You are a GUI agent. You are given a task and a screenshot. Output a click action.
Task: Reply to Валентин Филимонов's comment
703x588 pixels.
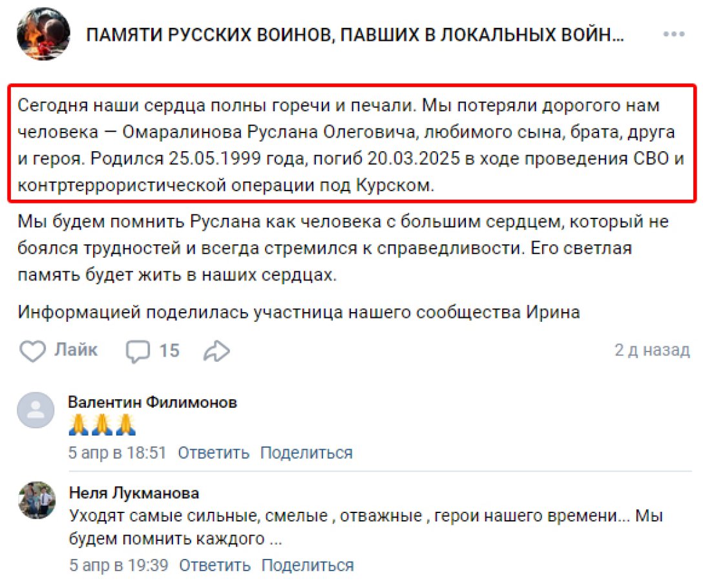pos(213,453)
